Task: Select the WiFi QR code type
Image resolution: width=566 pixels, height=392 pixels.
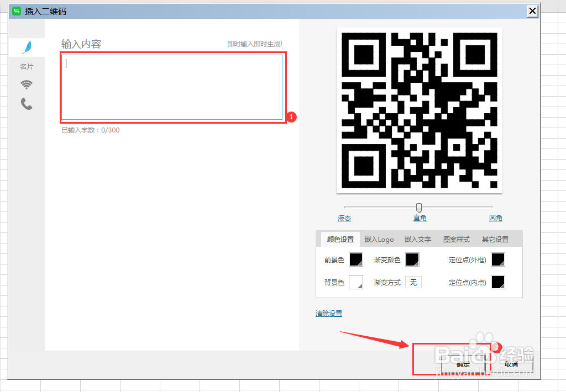Action: click(26, 84)
